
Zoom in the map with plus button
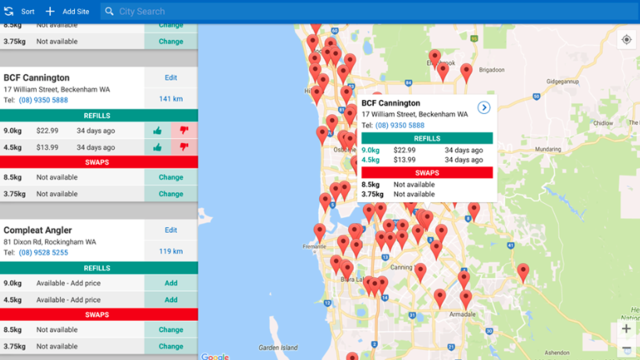click(x=626, y=329)
